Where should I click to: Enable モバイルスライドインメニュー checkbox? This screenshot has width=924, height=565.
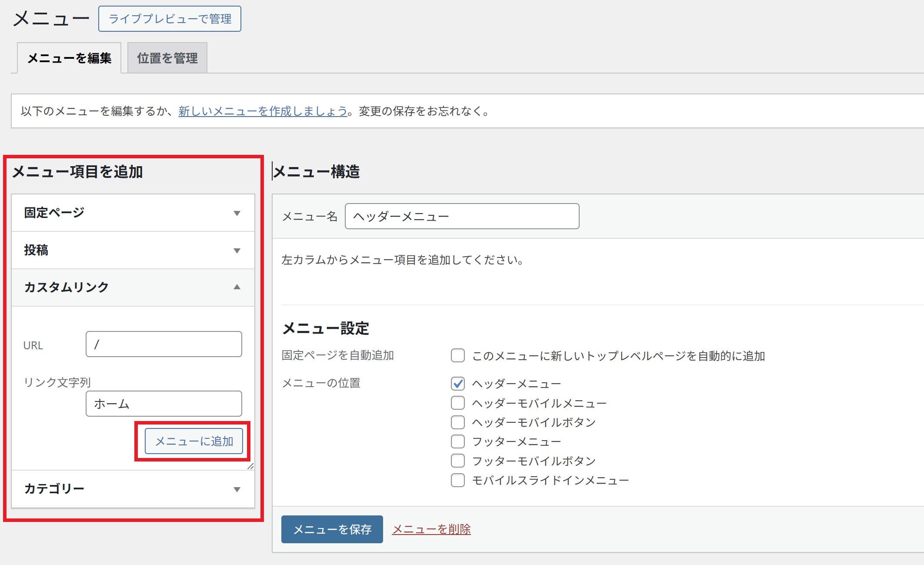[x=457, y=480]
